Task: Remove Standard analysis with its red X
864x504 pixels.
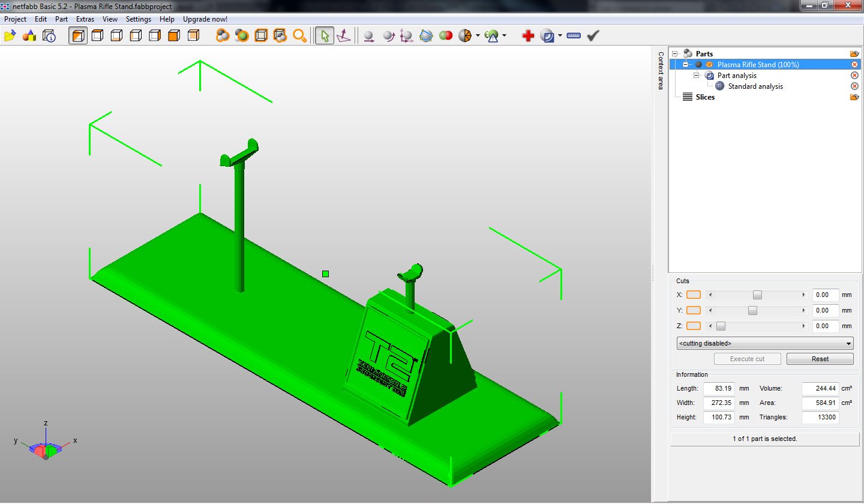Action: click(854, 86)
